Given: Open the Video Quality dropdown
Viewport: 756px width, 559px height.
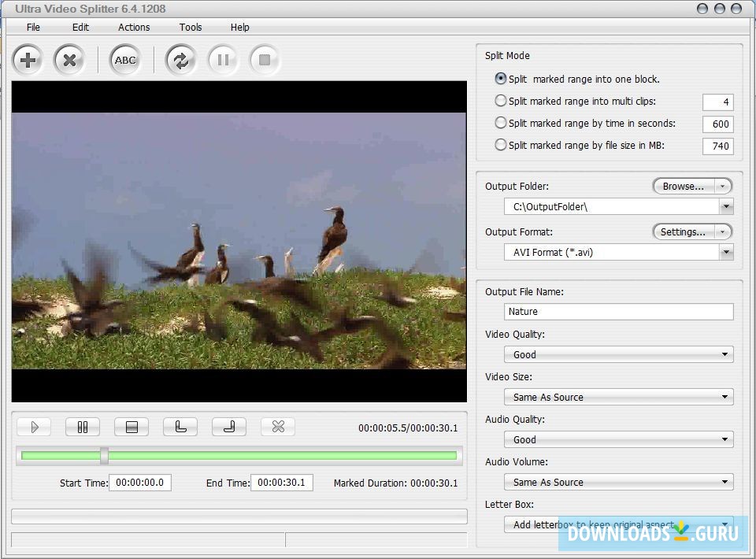Looking at the screenshot, I should 725,354.
